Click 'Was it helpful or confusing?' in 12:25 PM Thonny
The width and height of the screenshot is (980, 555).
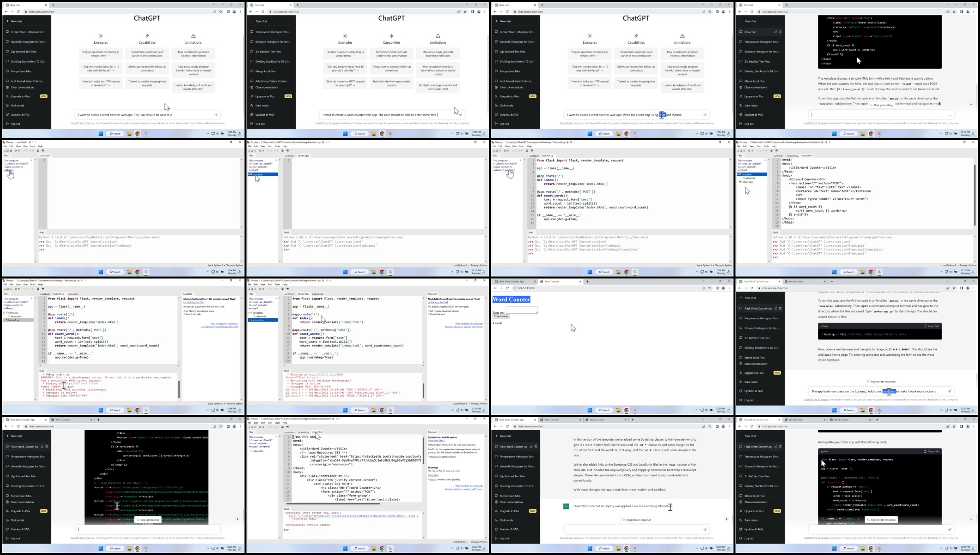(x=469, y=486)
